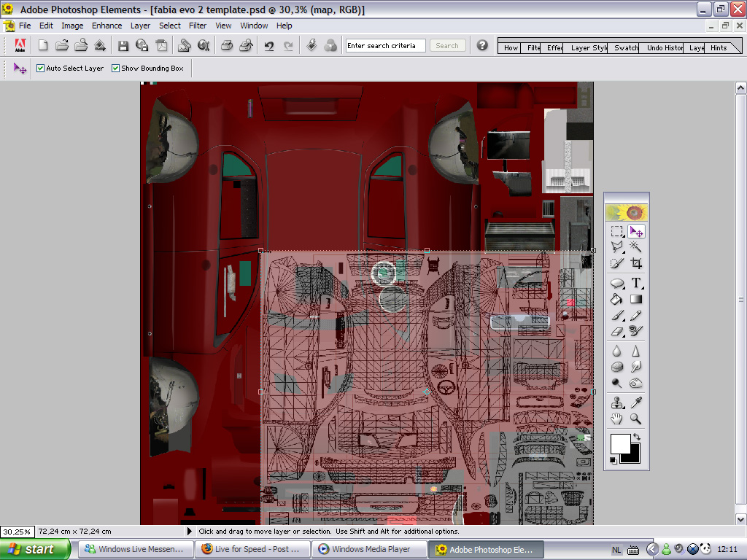This screenshot has width=747, height=560.
Task: Click the zoom percentage field in status bar
Action: 17,532
